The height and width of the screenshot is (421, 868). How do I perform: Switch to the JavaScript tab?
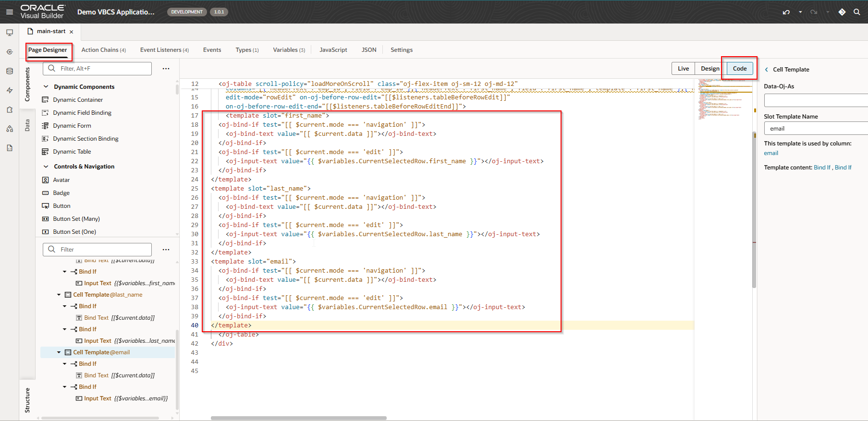click(x=333, y=50)
